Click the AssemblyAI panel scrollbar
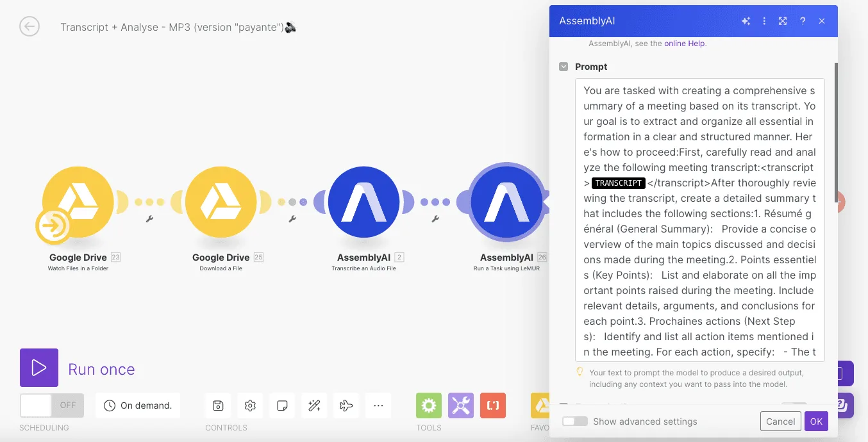Viewport: 868px width, 442px height. pyautogui.click(x=835, y=131)
